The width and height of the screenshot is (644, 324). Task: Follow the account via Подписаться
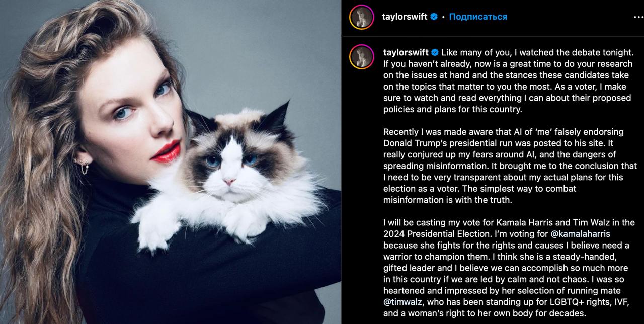tap(478, 17)
